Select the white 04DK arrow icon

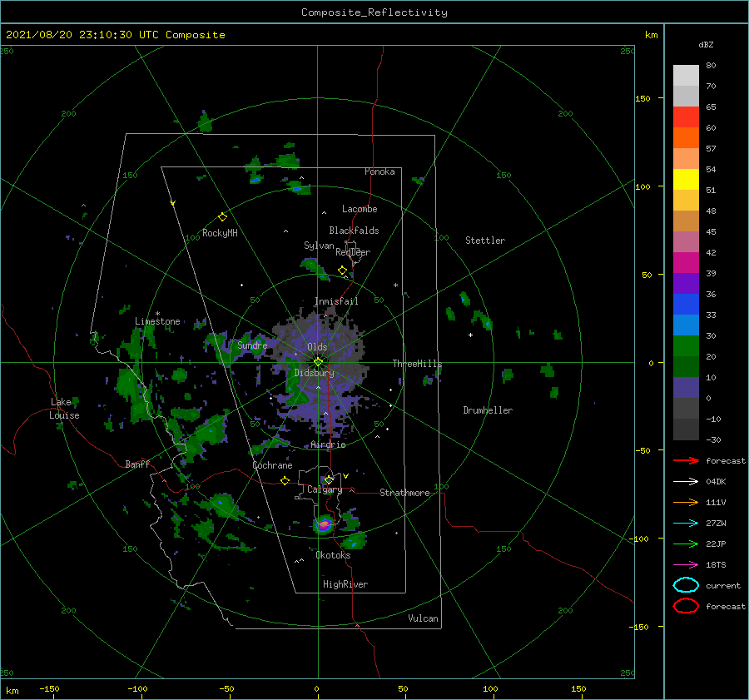[x=686, y=482]
